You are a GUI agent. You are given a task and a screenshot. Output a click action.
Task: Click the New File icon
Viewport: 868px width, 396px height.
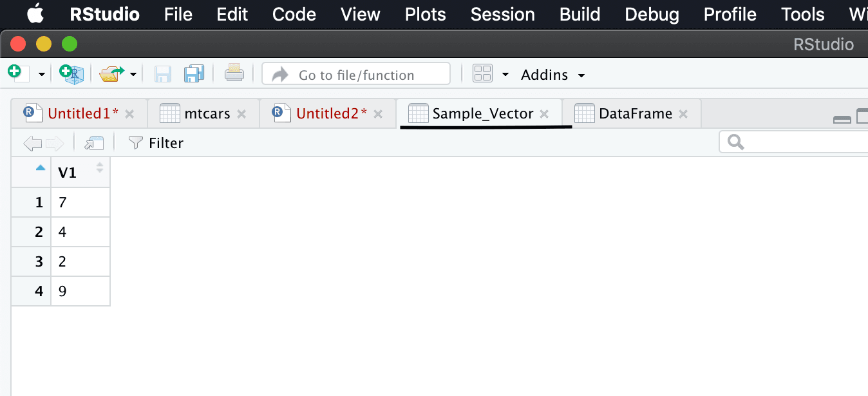(x=18, y=74)
